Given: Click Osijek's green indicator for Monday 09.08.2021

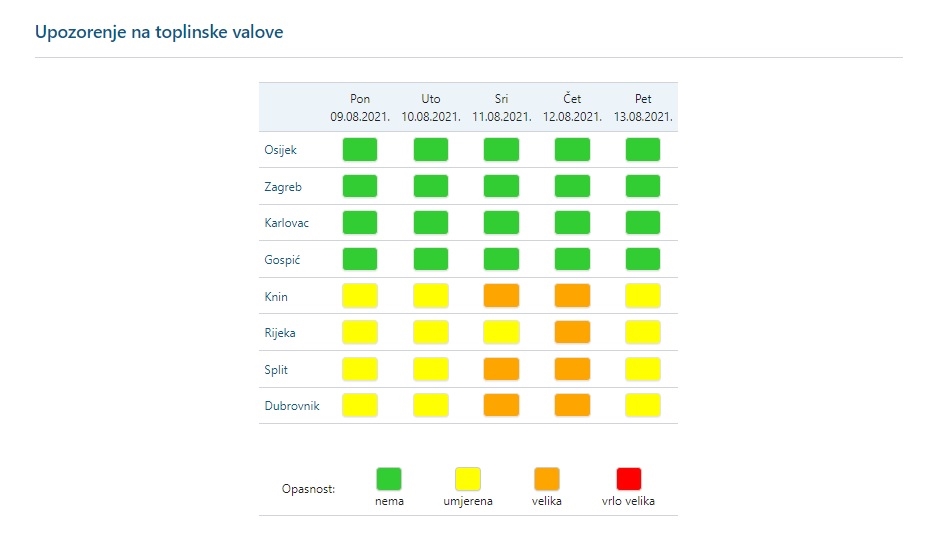Looking at the screenshot, I should 360,150.
